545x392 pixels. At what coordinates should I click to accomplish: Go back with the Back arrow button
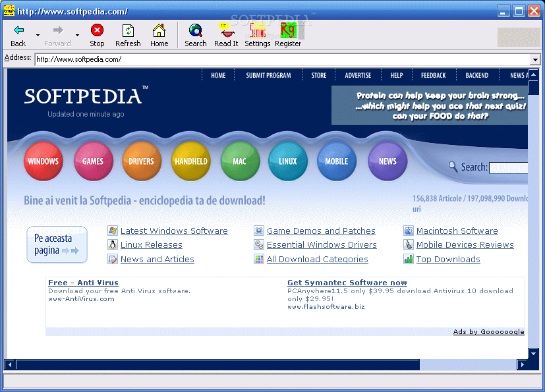(18, 35)
